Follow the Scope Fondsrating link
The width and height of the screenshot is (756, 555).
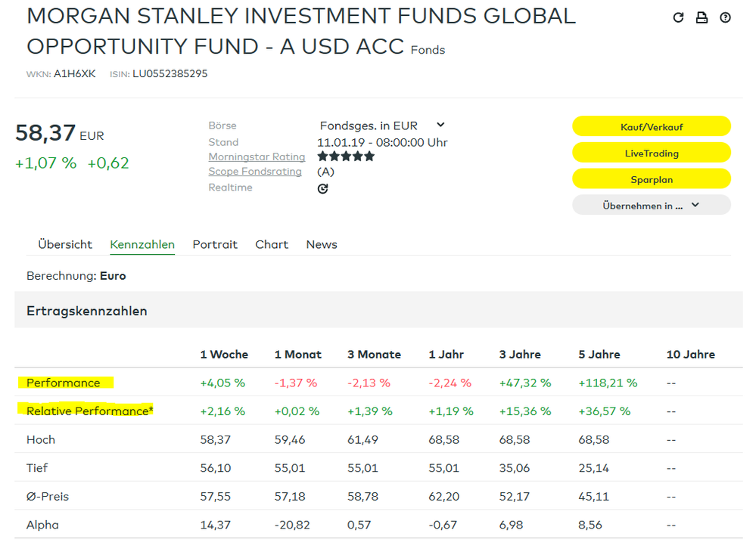pyautogui.click(x=255, y=172)
